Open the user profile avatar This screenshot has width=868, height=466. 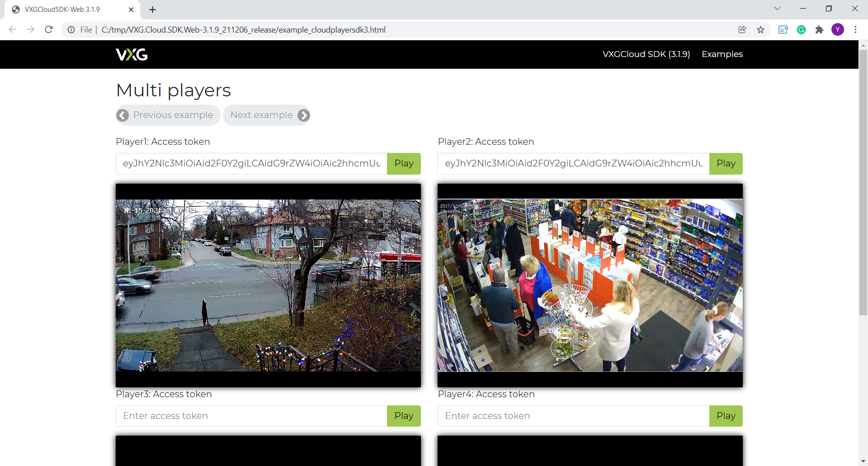(x=837, y=30)
